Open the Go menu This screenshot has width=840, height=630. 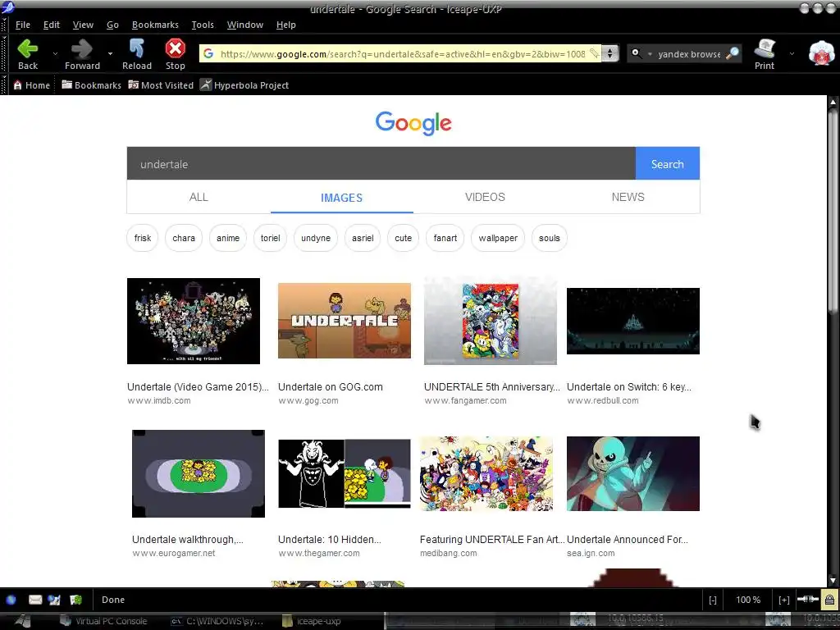pos(112,25)
